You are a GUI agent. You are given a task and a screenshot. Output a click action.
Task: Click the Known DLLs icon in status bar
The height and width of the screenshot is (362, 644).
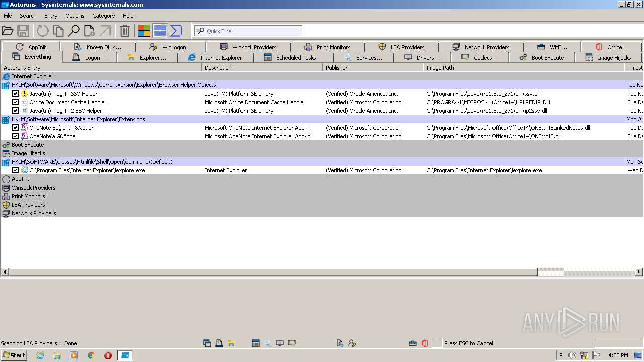[340, 343]
